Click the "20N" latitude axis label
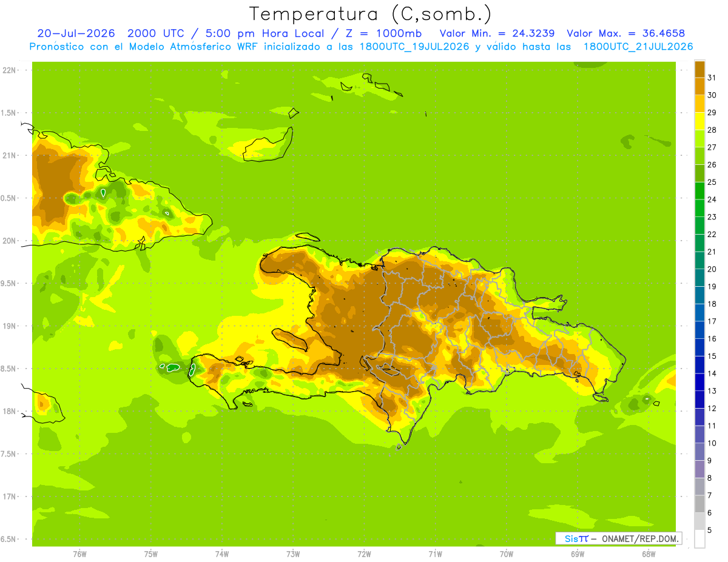Image resolution: width=728 pixels, height=562 pixels. [x=8, y=241]
